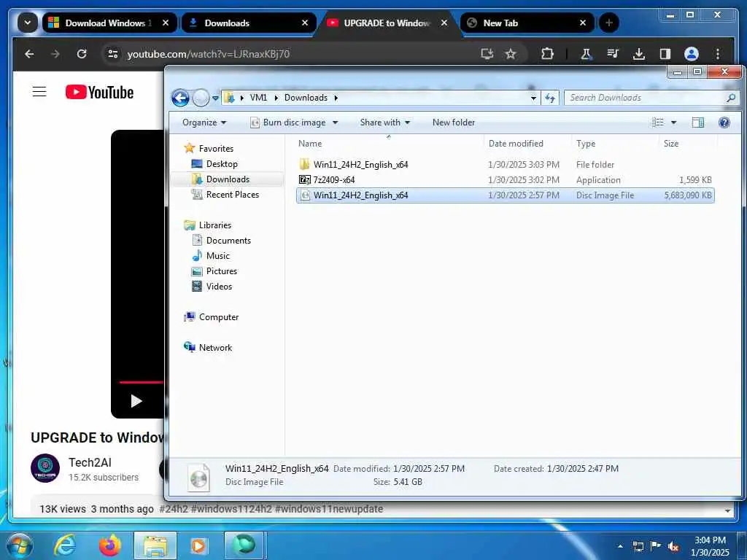Select the Win11_24H2_English_x64 Disc Image File

tap(505, 195)
